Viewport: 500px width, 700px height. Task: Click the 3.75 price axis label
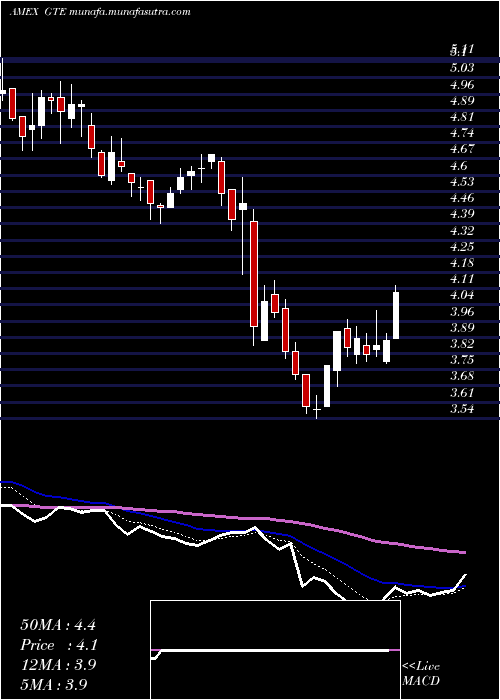(x=462, y=359)
